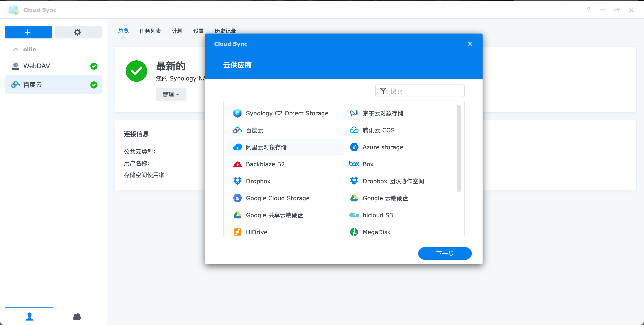The height and width of the screenshot is (325, 644).
Task: Click the 京东云对象存储 label text
Action: coord(383,113)
